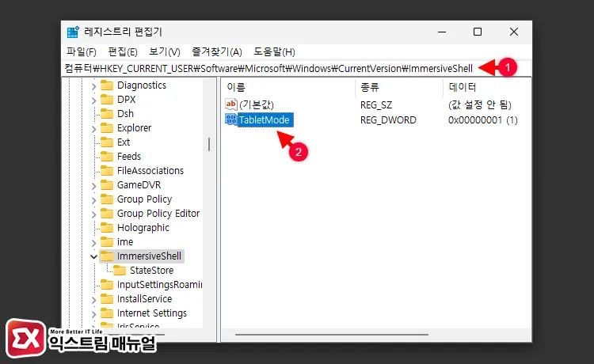Select the StateStore subkey label
Screen dimensions: 594x364
(151, 271)
